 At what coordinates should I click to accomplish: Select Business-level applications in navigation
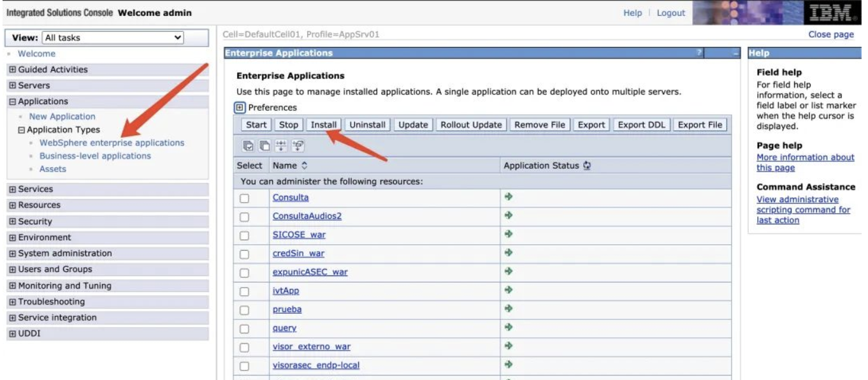(x=95, y=156)
